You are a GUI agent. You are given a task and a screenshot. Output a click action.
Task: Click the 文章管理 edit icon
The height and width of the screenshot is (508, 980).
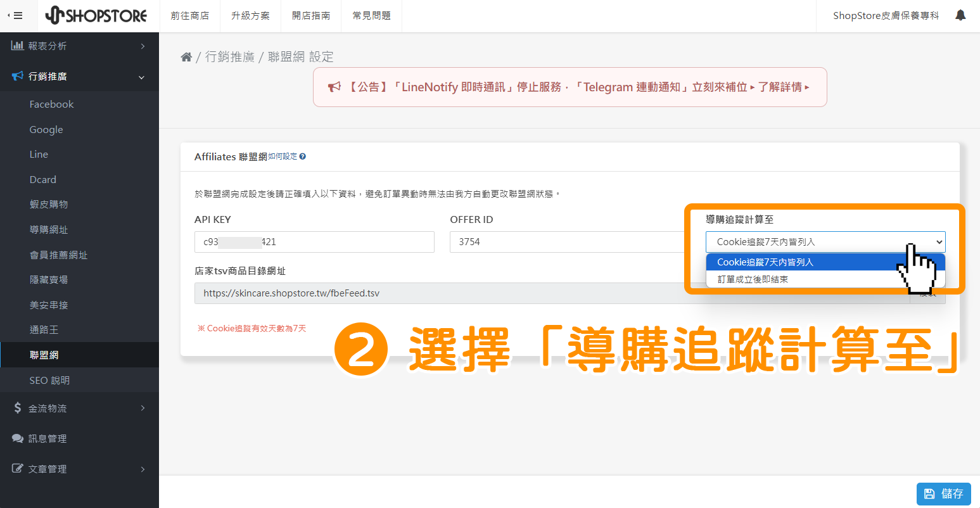pyautogui.click(x=17, y=469)
